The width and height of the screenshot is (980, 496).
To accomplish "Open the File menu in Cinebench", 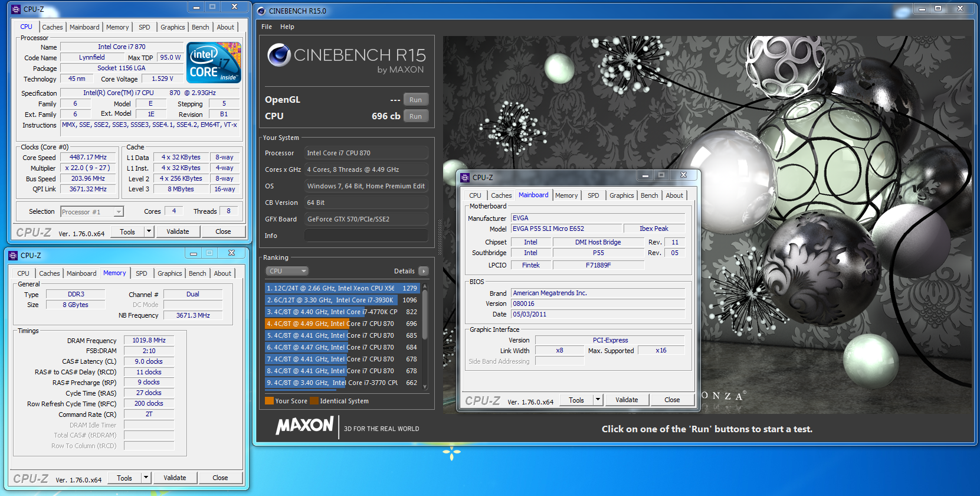I will pos(267,27).
